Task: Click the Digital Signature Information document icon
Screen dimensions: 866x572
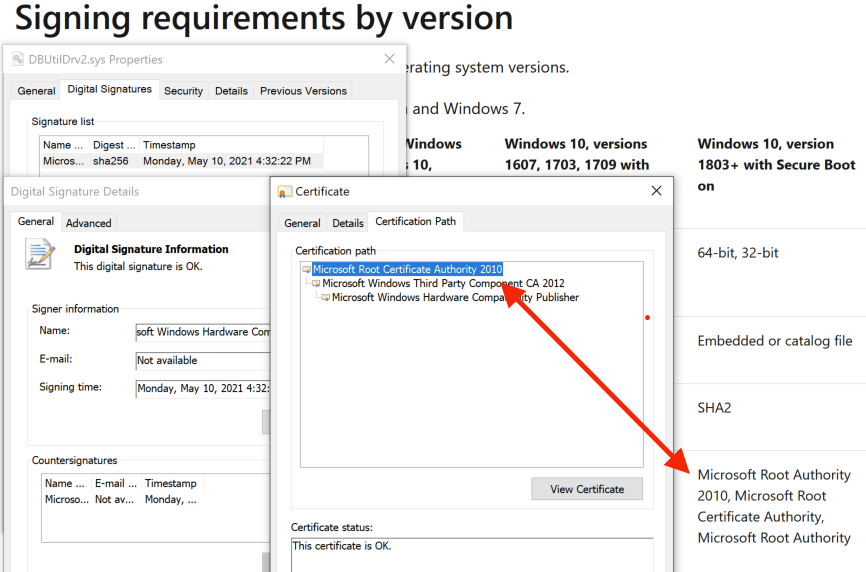Action: point(40,255)
